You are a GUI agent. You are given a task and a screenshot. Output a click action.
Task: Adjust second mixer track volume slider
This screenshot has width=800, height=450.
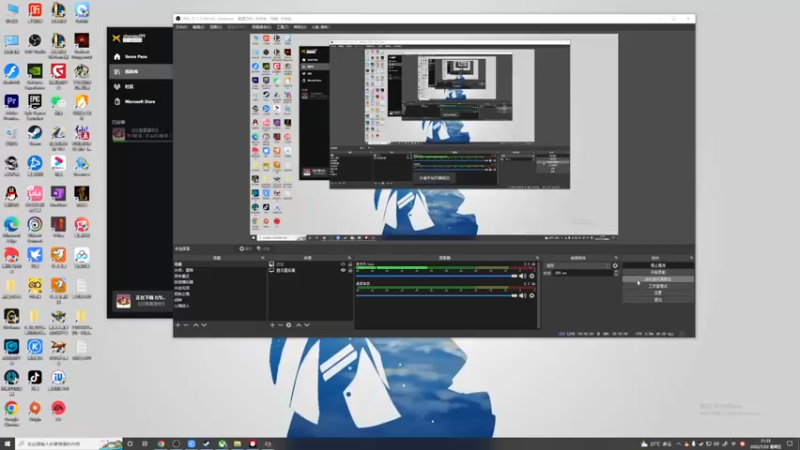coord(437,295)
